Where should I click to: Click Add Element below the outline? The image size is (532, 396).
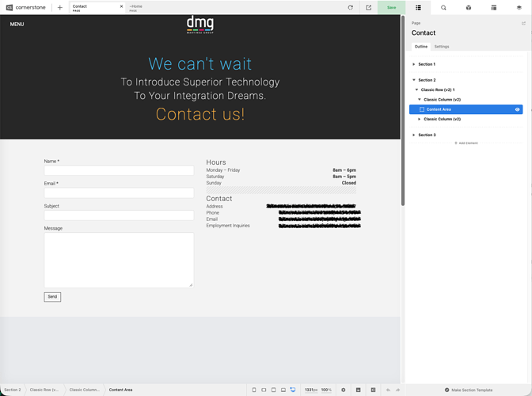click(465, 143)
